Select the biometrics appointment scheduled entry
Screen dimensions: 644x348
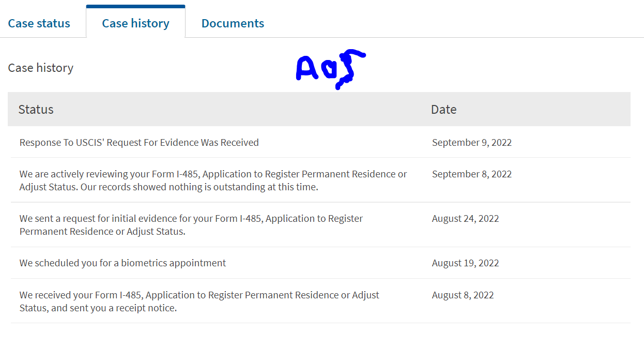[320, 263]
